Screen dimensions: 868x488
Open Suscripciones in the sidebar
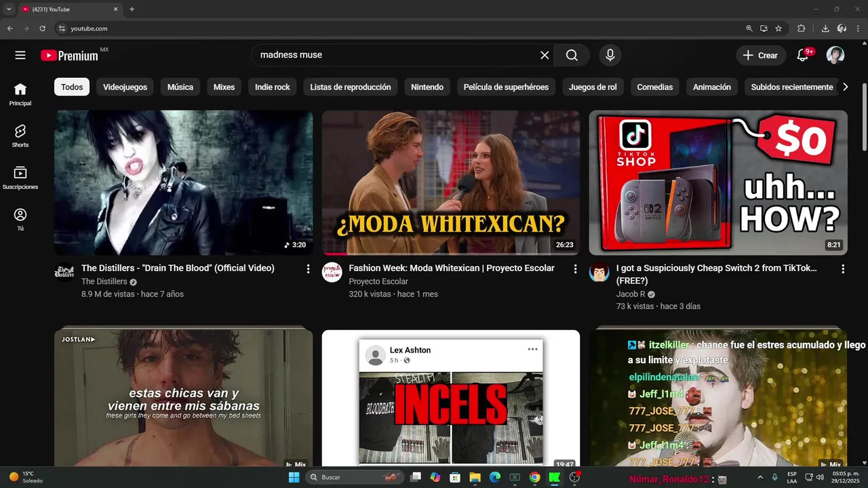pos(20,178)
